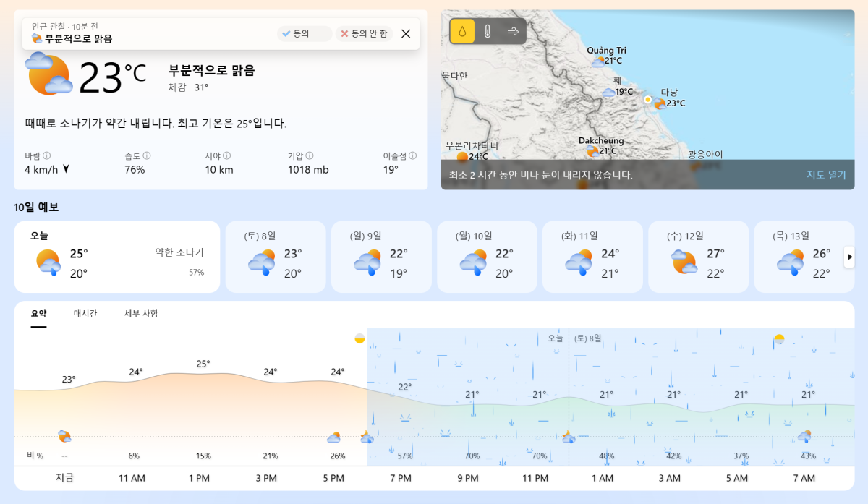
Task: Select the (화) 11일 forecast card
Action: coord(592,257)
